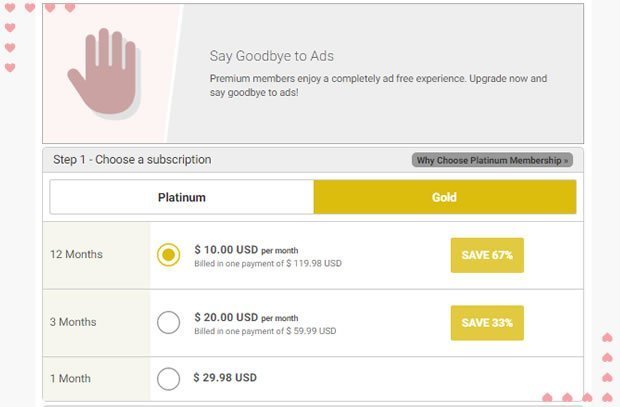Switch to the Gold tab
This screenshot has height=407, width=620.
click(x=445, y=197)
